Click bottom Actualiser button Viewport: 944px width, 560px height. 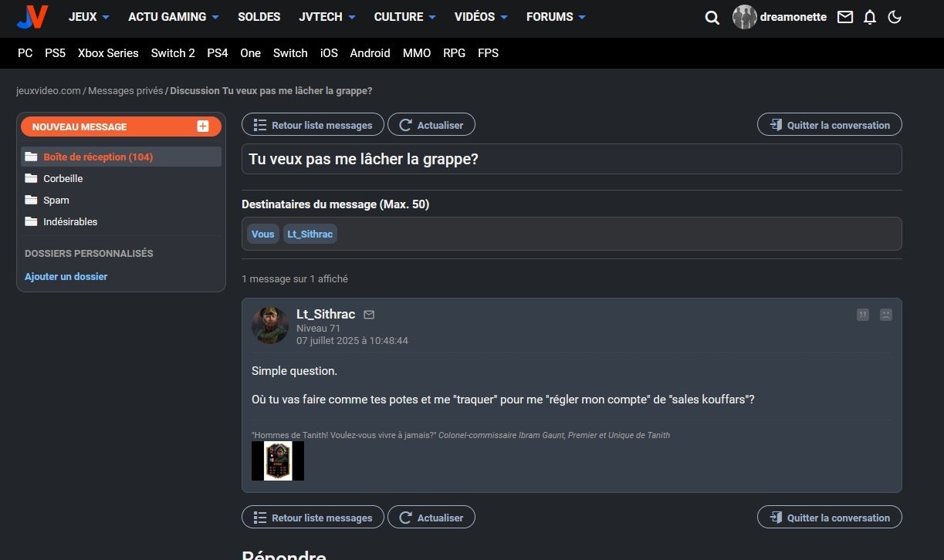click(431, 518)
